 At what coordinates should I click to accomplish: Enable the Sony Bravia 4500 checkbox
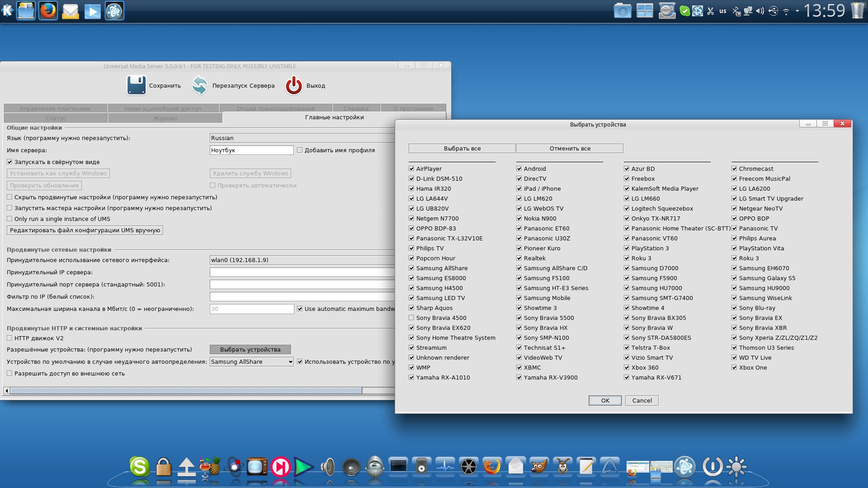[411, 318]
